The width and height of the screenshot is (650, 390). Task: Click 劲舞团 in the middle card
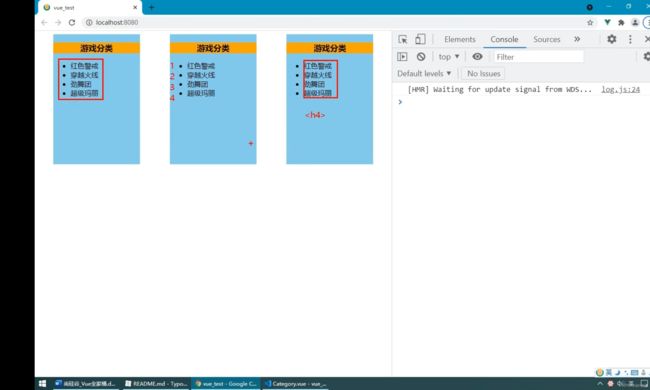click(197, 84)
